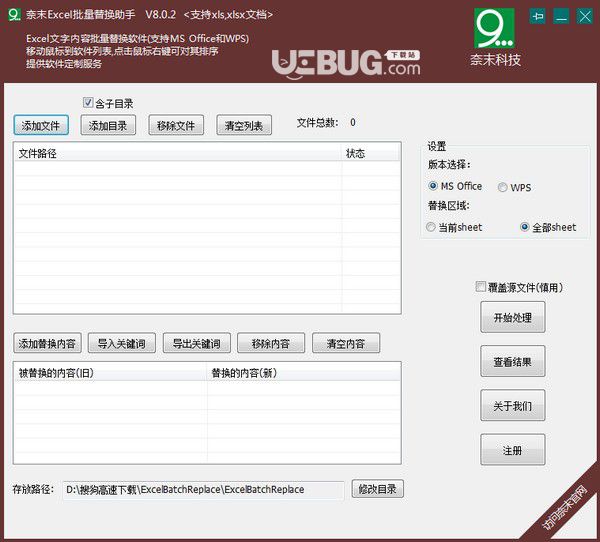The width and height of the screenshot is (600, 542).
Task: Choose 全部sheet replace area
Action: click(525, 227)
